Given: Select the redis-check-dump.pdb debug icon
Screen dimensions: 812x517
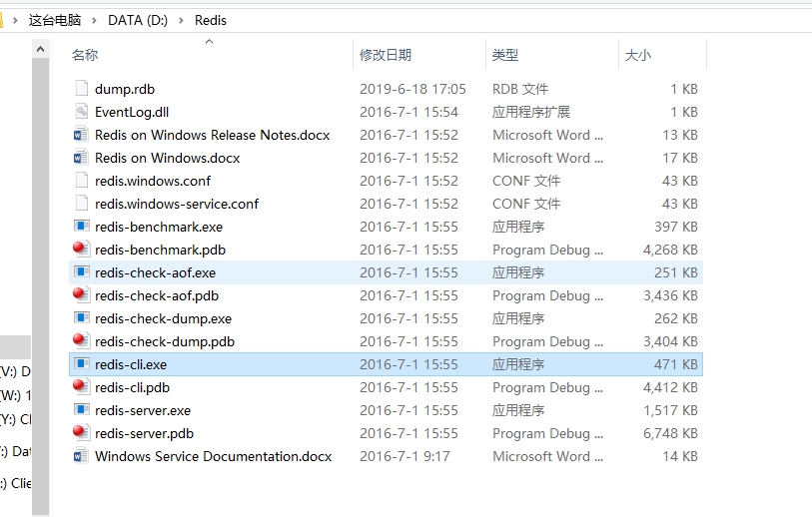Looking at the screenshot, I should (80, 340).
